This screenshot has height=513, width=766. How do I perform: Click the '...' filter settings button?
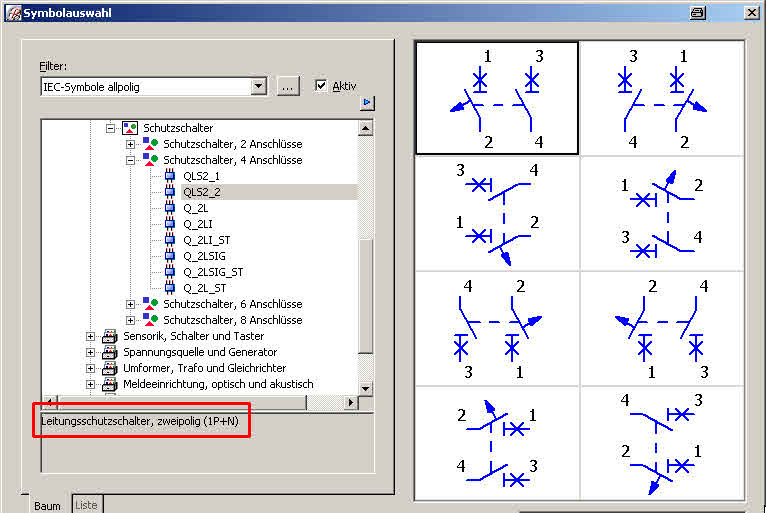(x=288, y=86)
